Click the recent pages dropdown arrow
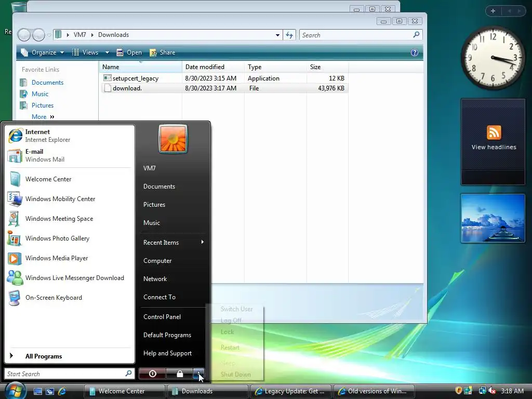Screen dimensions: 532x399 (x=49, y=35)
